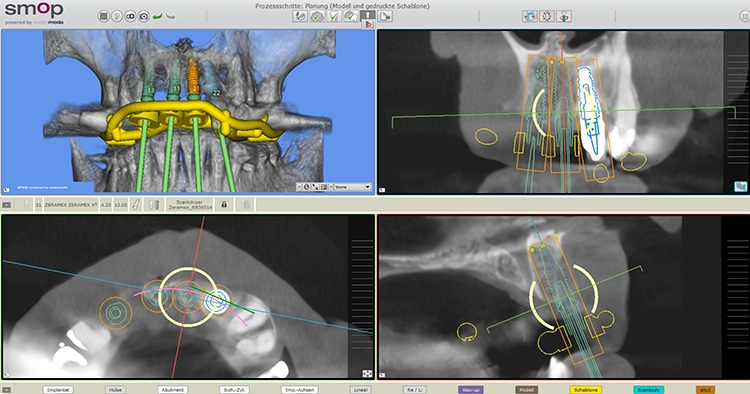
Task: Click 'ZERAMEX ZERAMEX XT' implant name
Action: [x=71, y=205]
